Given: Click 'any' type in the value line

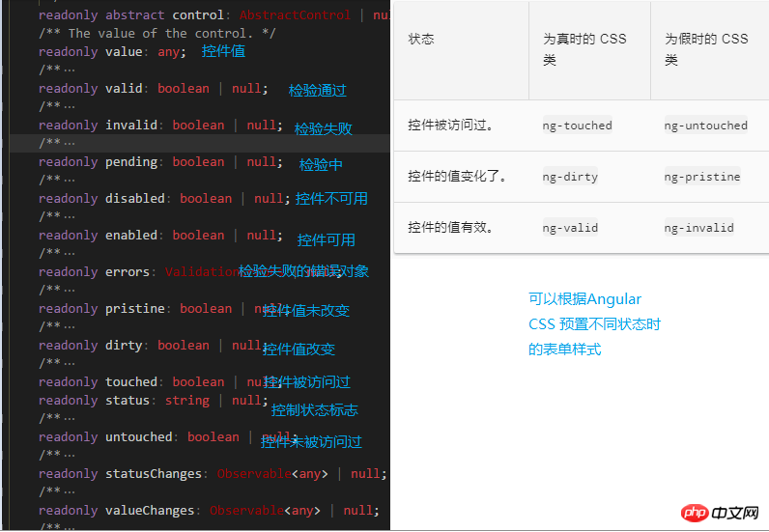Looking at the screenshot, I should (x=168, y=51).
